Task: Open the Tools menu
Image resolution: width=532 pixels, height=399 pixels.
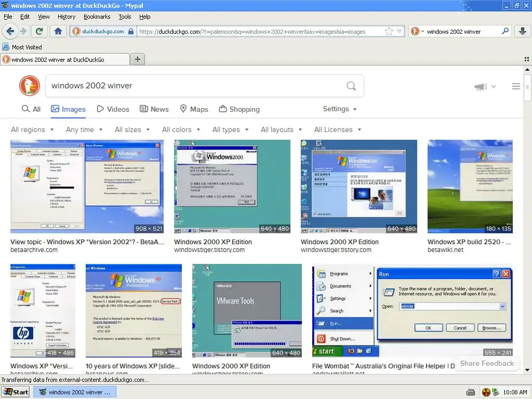Action: tap(125, 17)
